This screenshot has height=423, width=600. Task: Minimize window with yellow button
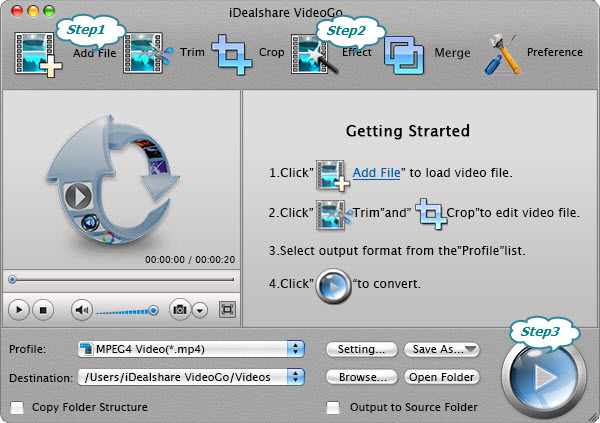click(33, 11)
